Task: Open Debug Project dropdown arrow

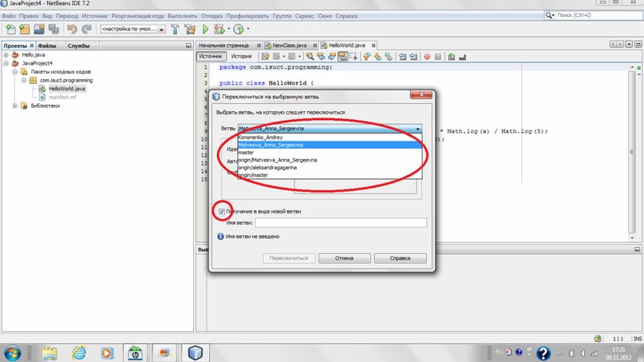Action: coord(228,30)
